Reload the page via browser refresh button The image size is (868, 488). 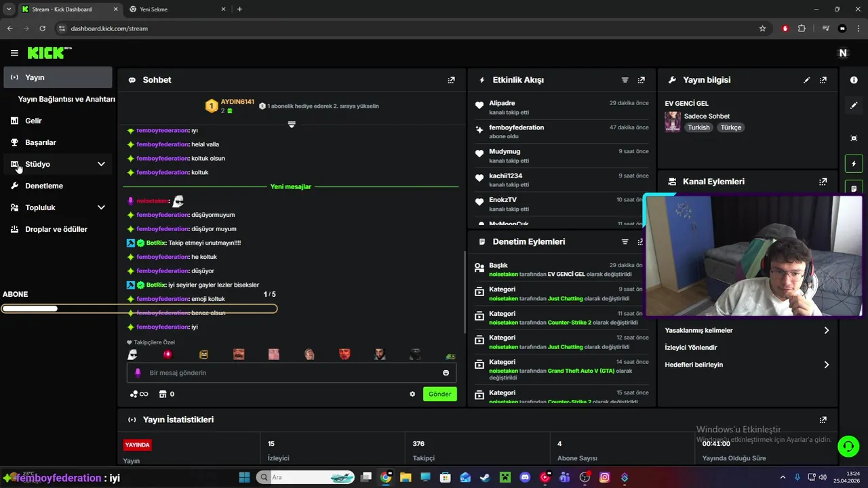43,28
